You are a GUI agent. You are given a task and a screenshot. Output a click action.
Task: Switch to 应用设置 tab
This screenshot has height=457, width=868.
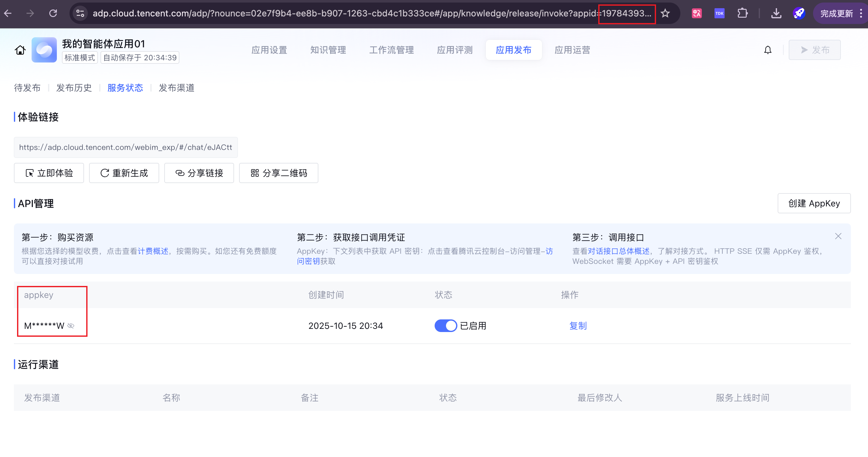pyautogui.click(x=269, y=50)
